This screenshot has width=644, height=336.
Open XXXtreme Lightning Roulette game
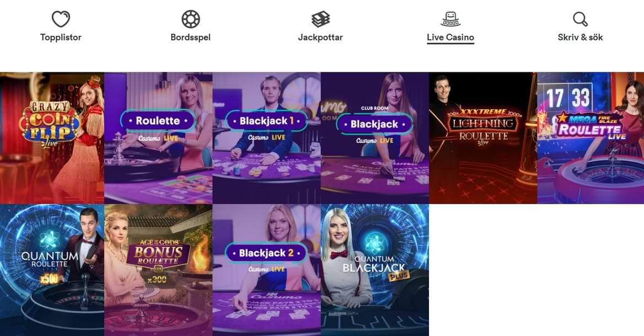click(483, 138)
